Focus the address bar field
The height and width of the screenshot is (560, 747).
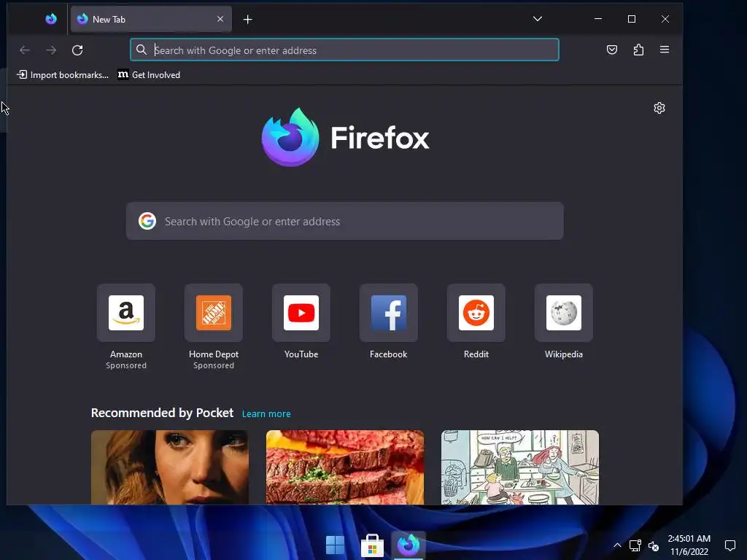[344, 50]
